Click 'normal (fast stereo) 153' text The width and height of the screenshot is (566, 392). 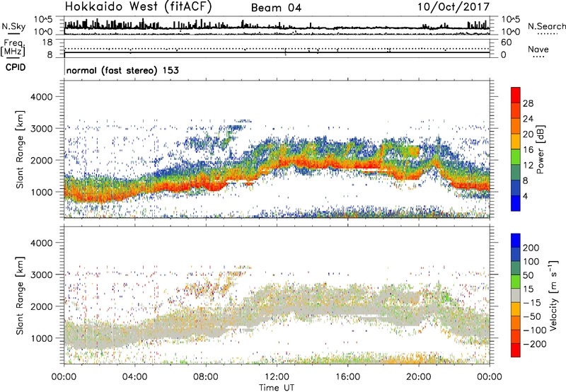(122, 70)
